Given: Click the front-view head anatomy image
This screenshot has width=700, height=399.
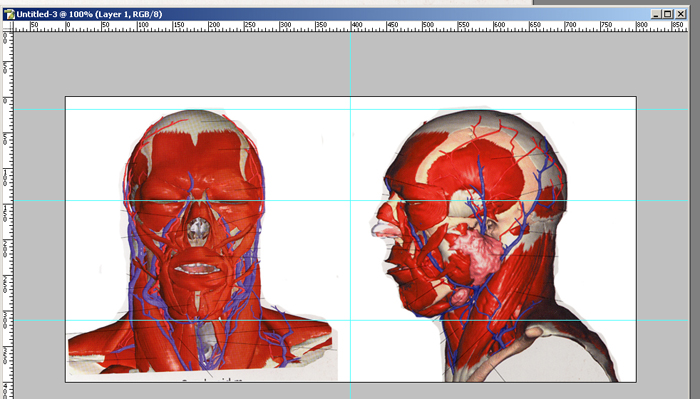Looking at the screenshot, I should (199, 243).
